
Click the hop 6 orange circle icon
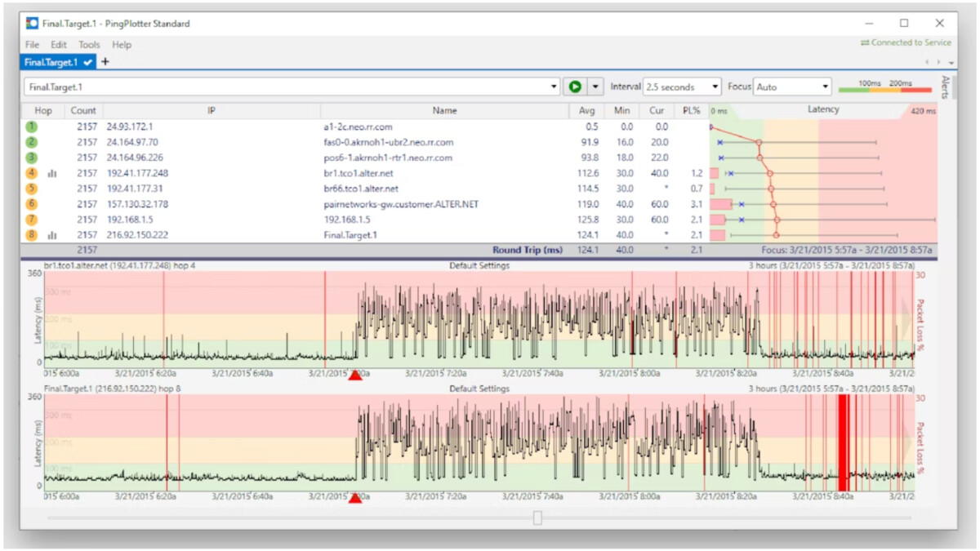pos(32,204)
